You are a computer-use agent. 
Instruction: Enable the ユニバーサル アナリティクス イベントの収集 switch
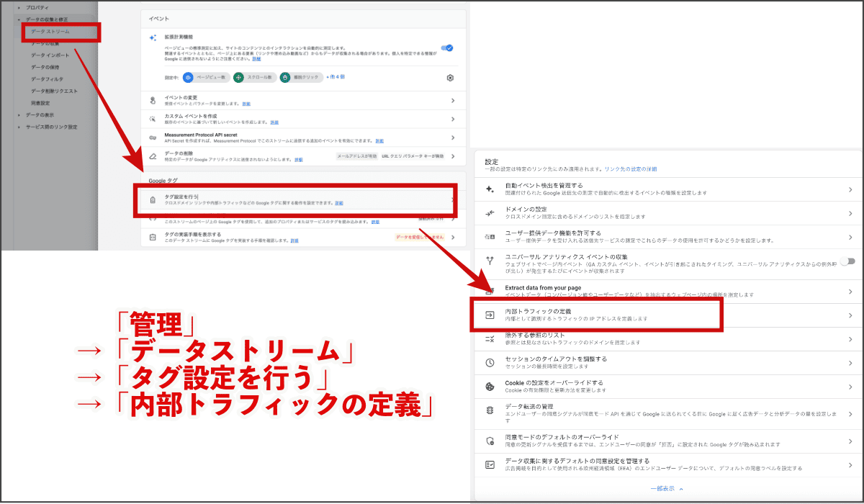coord(847,261)
